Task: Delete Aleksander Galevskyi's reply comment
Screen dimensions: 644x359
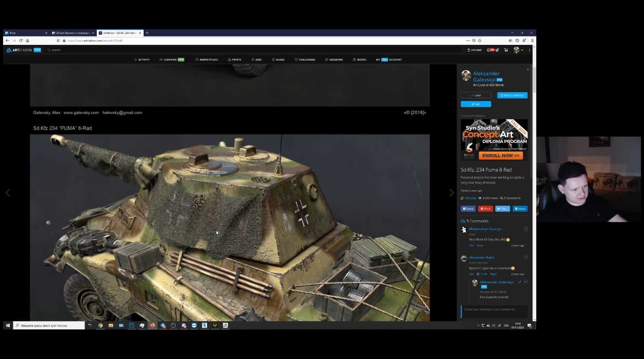Action: coord(525,282)
